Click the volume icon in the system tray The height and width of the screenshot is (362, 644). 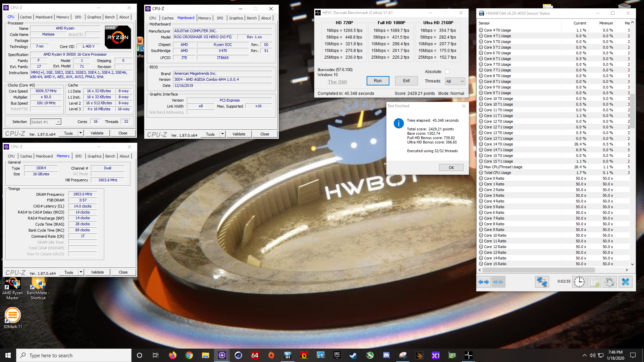click(593, 355)
